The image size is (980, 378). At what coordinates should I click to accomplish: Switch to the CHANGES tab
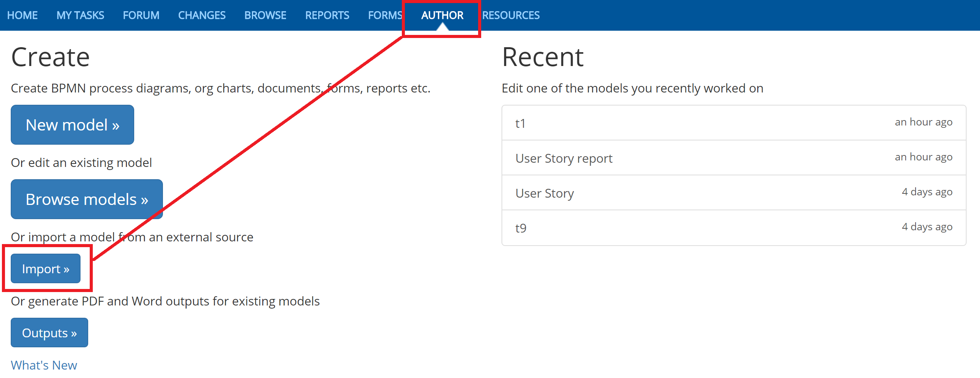coord(202,15)
